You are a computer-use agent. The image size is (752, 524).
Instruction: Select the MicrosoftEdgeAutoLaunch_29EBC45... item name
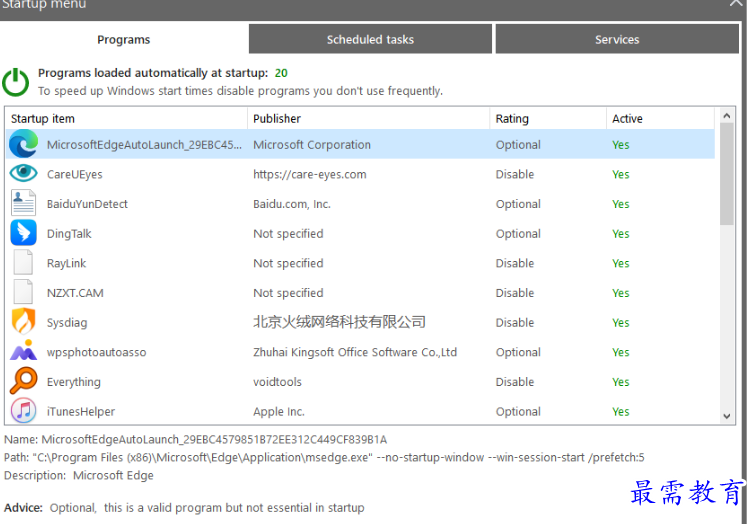[144, 145]
